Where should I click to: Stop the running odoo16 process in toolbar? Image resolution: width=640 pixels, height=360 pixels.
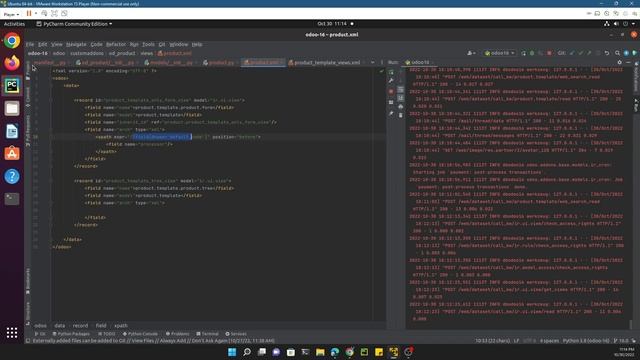(x=549, y=53)
